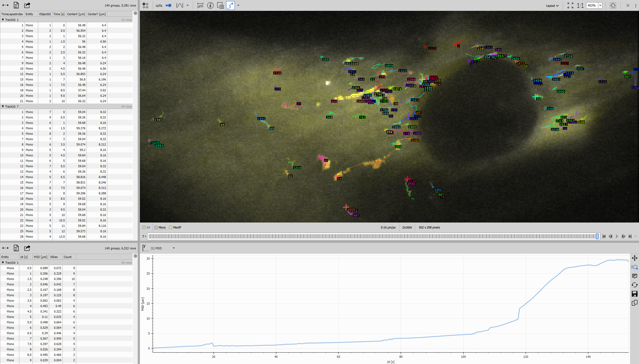Viewport: 639px width, 364px height.
Task: Refresh the MSD chart
Action: tap(635, 285)
